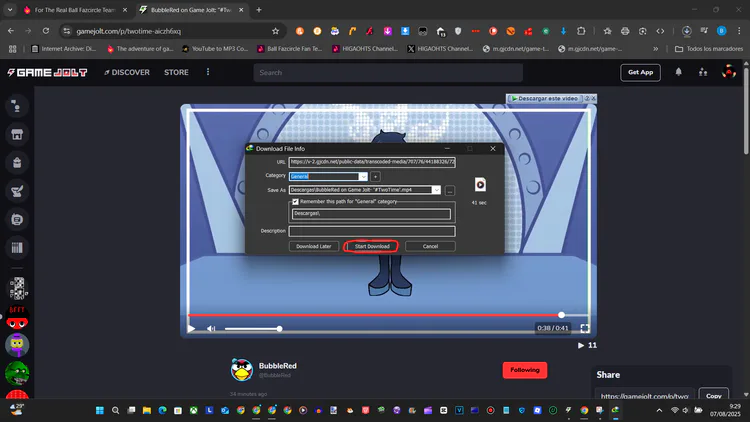Open the quests icon in sidebar
The height and width of the screenshot is (422, 750).
17,191
